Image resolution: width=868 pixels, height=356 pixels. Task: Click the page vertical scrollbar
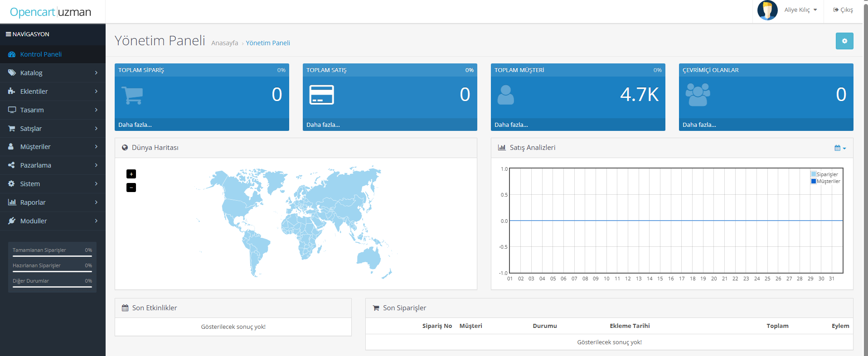(x=865, y=178)
